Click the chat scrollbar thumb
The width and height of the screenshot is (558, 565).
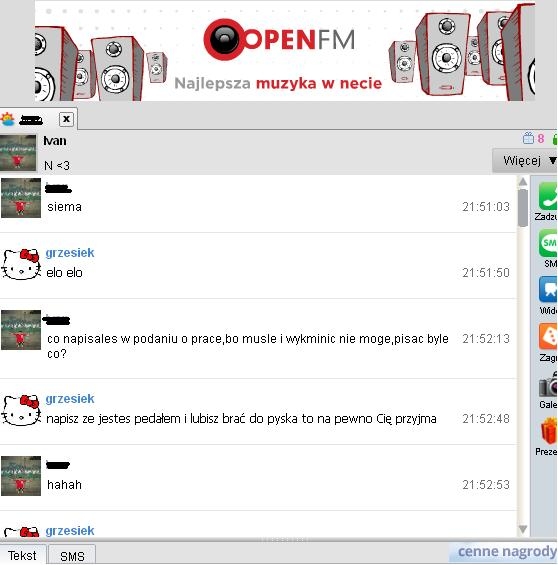coord(523,208)
